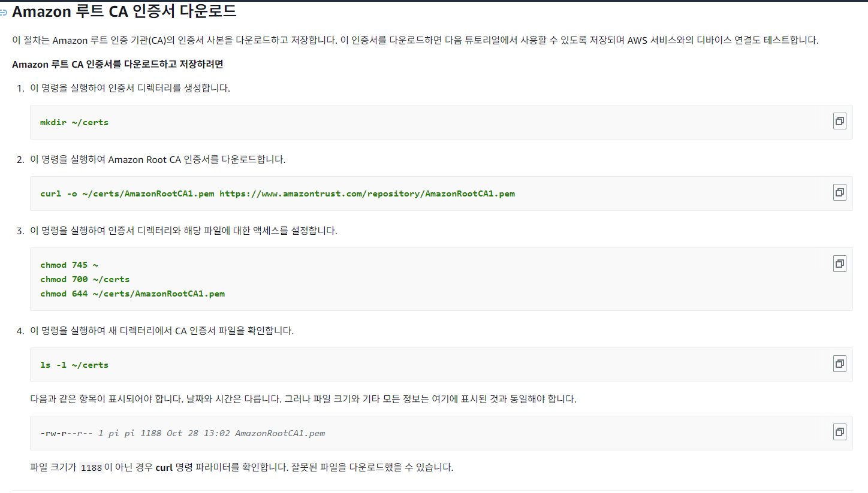
Task: Copy the chmod commands block
Action: click(839, 264)
